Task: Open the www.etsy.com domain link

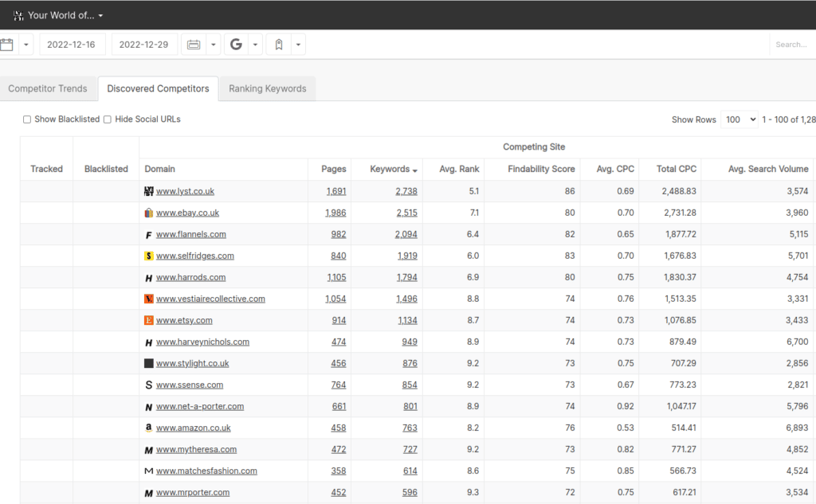Action: [x=184, y=320]
